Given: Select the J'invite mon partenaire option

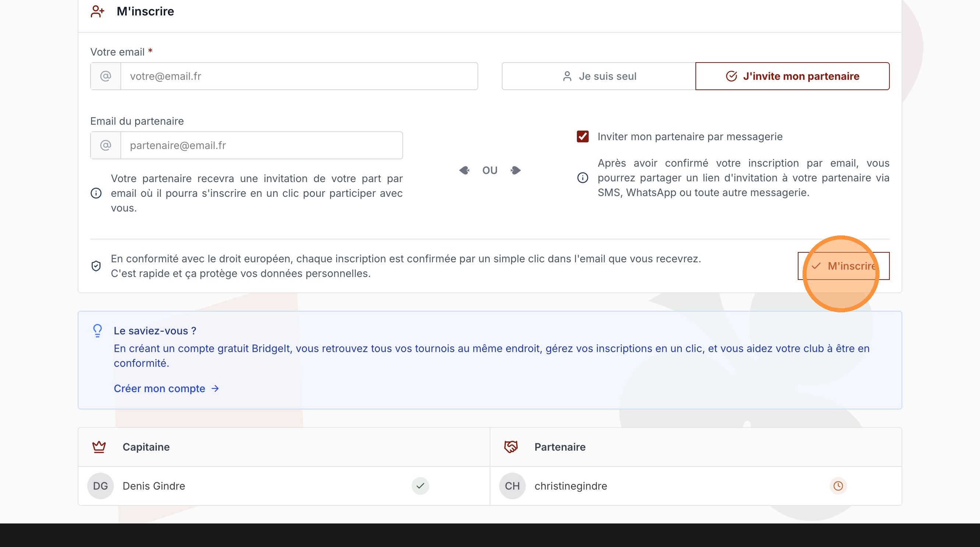Looking at the screenshot, I should [x=793, y=76].
